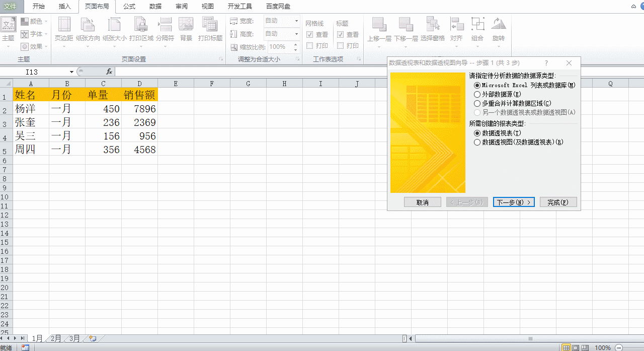Click the 完成 button in wizard
This screenshot has width=644, height=351.
558,202
